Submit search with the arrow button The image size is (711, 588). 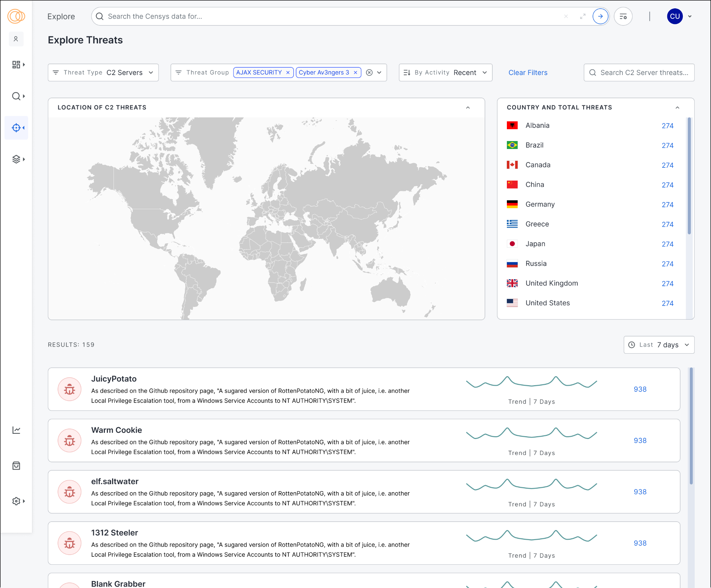click(600, 16)
